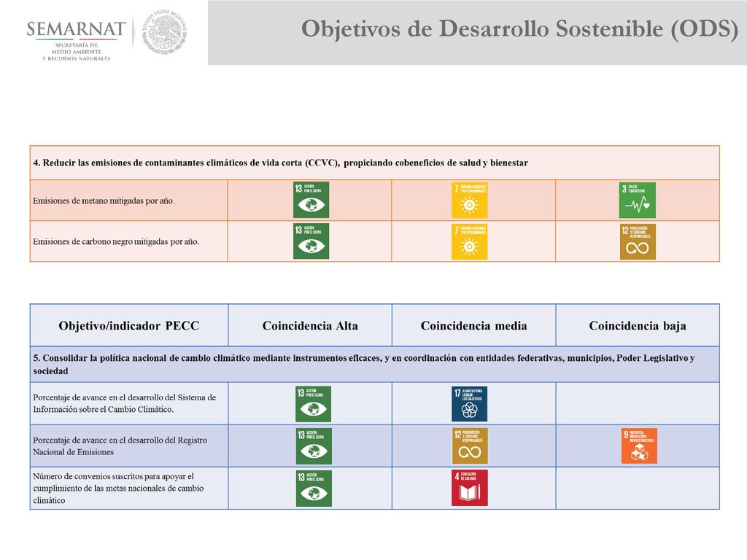Select text Sistema de Información sobre el Cambio Climático
This screenshot has width=747, height=560.
[x=124, y=402]
